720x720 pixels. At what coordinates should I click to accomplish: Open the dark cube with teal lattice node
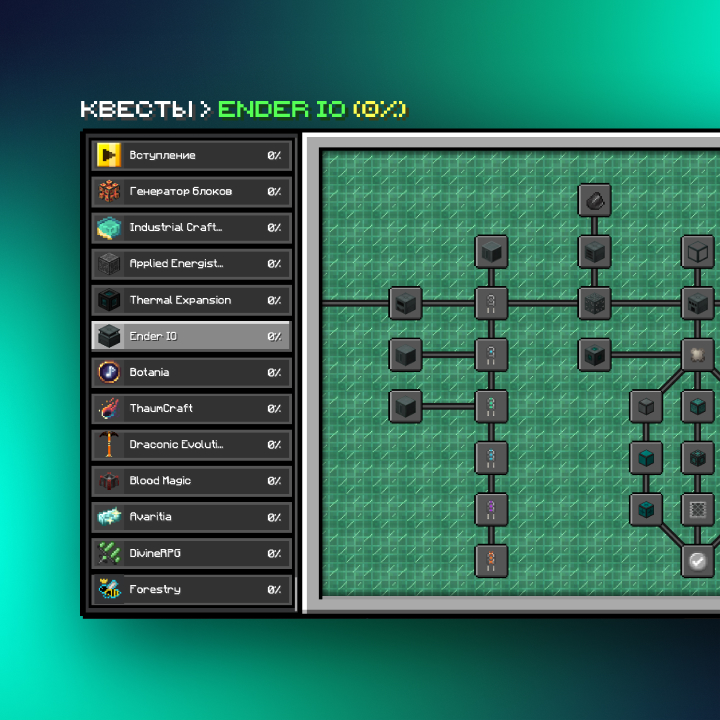pos(698,458)
